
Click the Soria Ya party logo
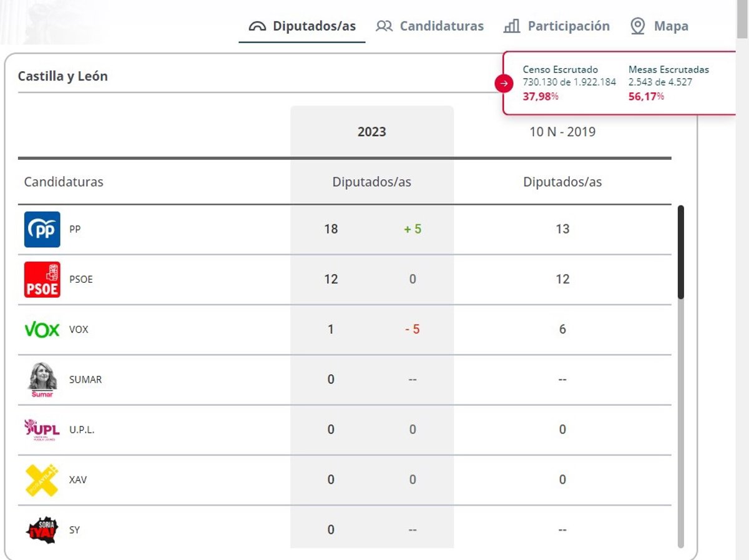click(x=42, y=530)
